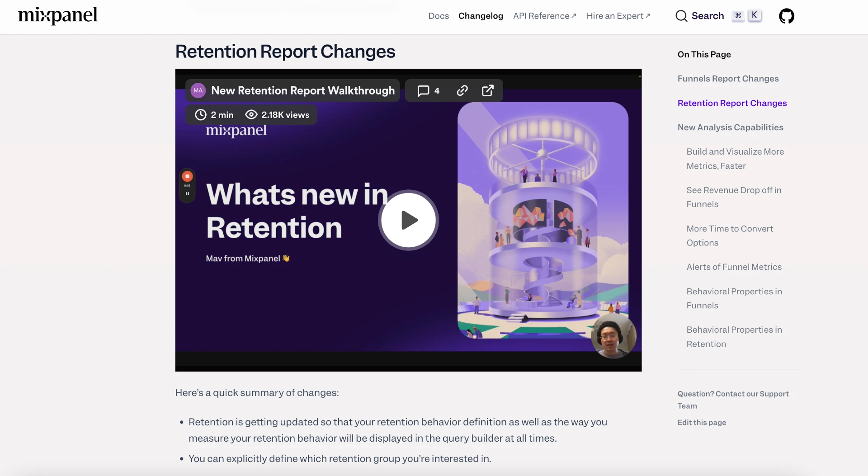Contact the Support Team
868x476 pixels.
733,400
